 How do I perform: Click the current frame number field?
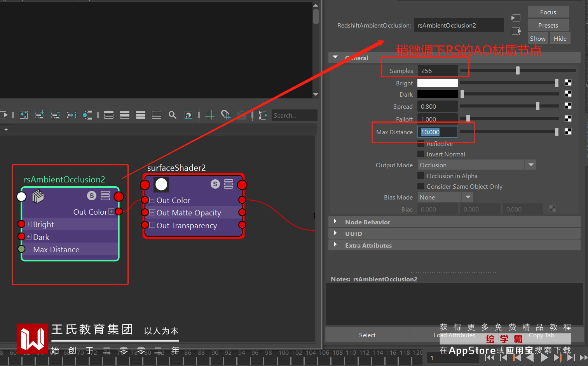[x=453, y=358]
